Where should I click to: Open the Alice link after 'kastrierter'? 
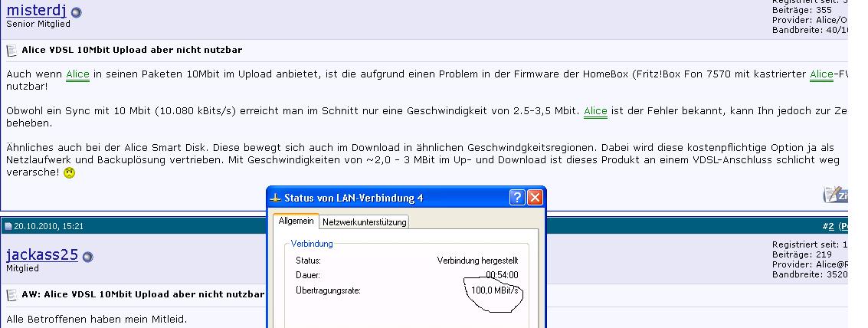pos(821,74)
